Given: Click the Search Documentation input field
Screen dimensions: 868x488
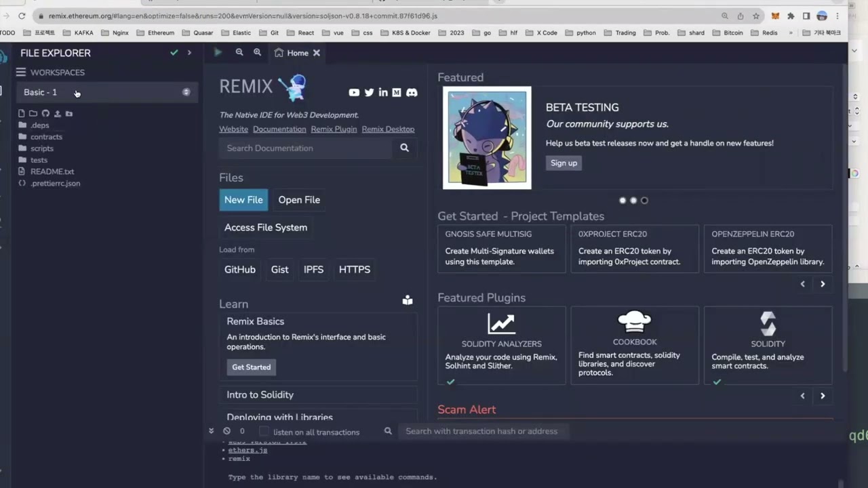Looking at the screenshot, I should pyautogui.click(x=305, y=148).
